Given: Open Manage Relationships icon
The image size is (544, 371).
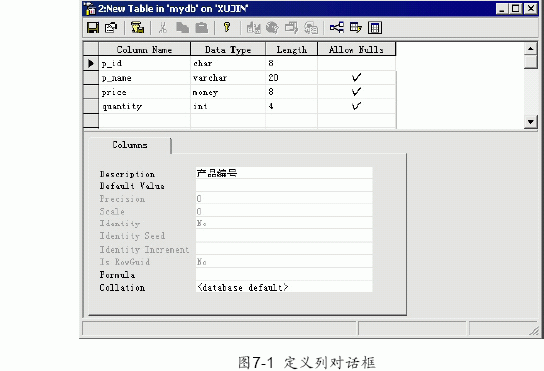Looking at the screenshot, I should pyautogui.click(x=337, y=28).
